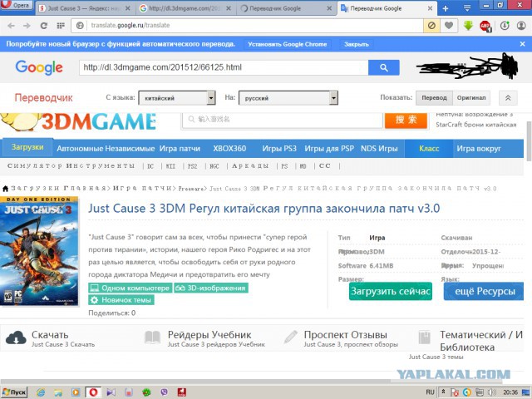Viewport: 532px width, 399px height.
Task: Dismiss the blue banner with its X icon
Action: point(523,44)
